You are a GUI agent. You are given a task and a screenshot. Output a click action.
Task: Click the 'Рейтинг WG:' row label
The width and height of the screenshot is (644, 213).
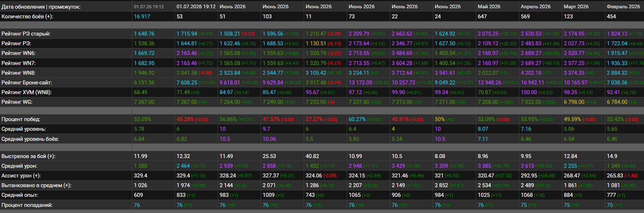tap(17, 102)
